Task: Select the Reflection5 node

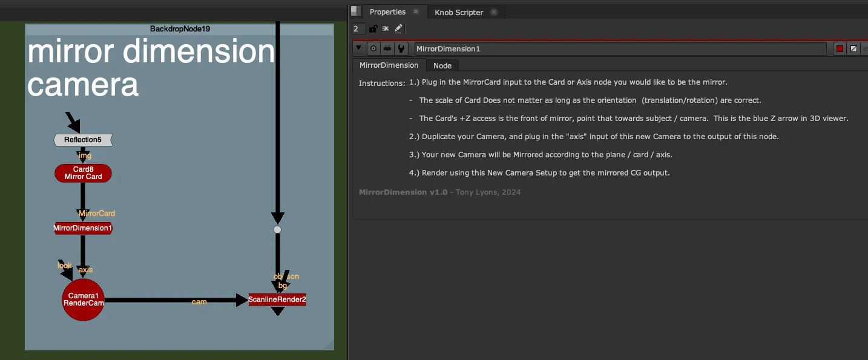Action: point(83,140)
